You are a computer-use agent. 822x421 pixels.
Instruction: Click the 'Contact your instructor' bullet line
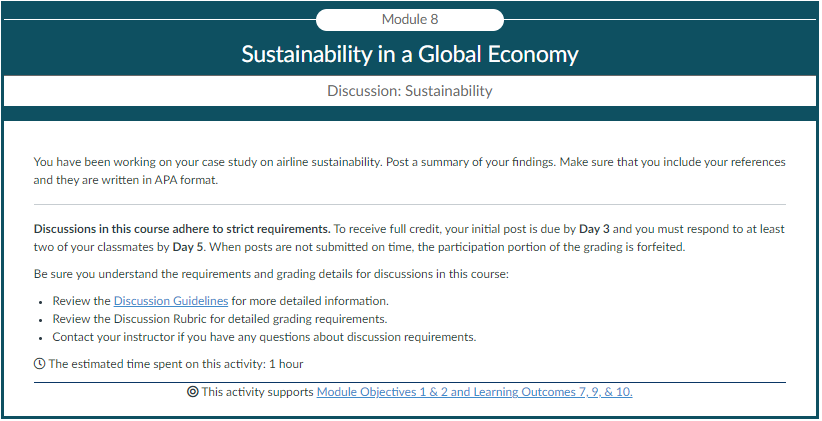[264, 337]
